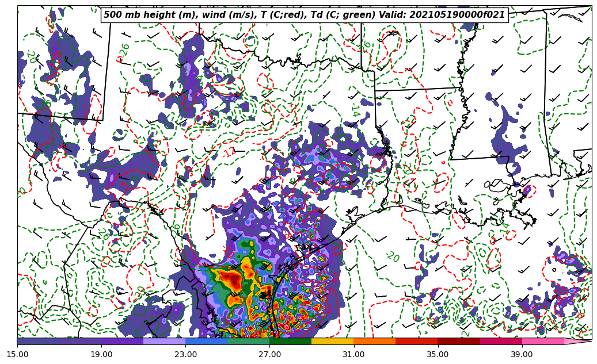Pick the blue colorbar segment right of 23.00

206,341
